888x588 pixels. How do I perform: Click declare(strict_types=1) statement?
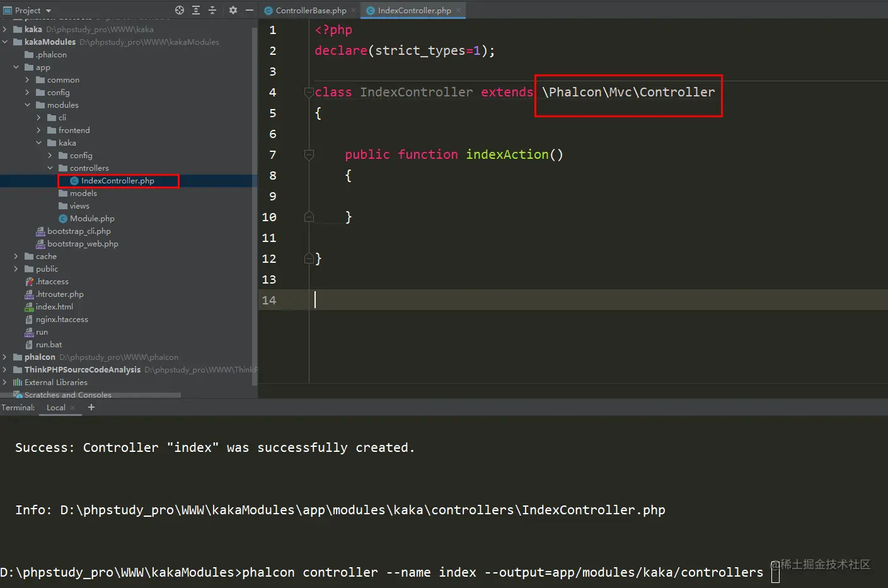click(405, 50)
